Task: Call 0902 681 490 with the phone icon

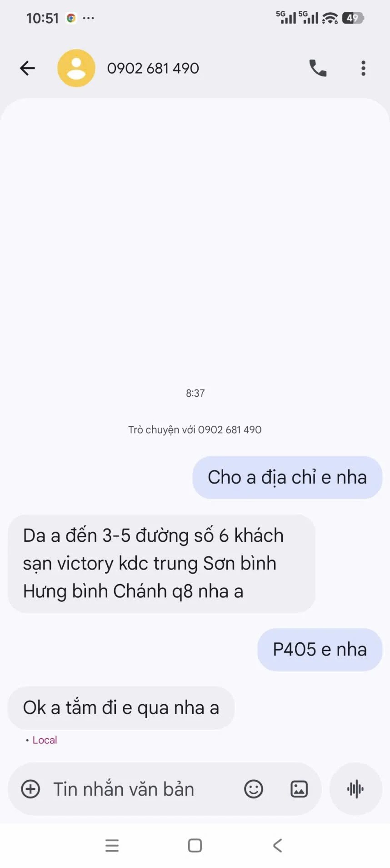Action: pos(318,68)
